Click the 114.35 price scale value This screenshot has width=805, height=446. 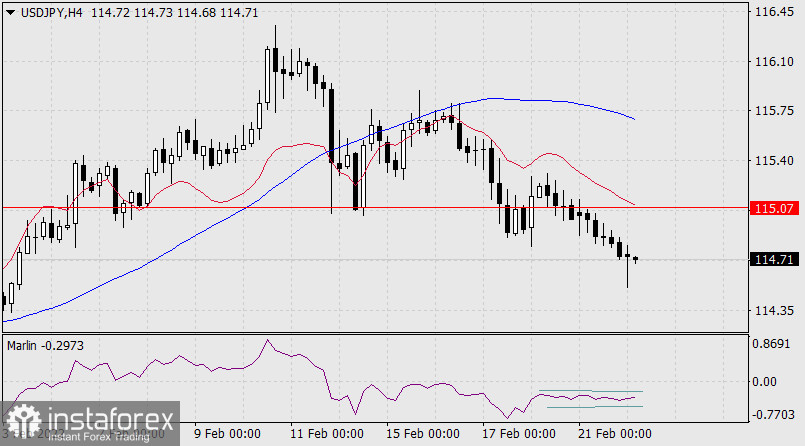point(774,311)
